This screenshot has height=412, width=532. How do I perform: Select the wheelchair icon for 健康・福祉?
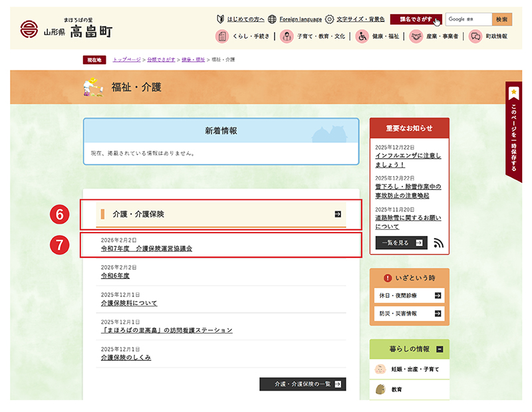[x=360, y=37]
